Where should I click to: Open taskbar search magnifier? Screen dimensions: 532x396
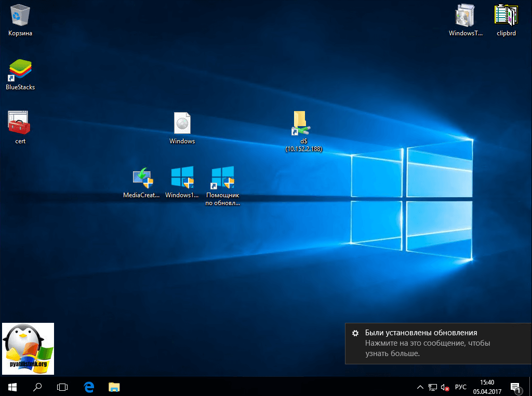click(x=37, y=387)
